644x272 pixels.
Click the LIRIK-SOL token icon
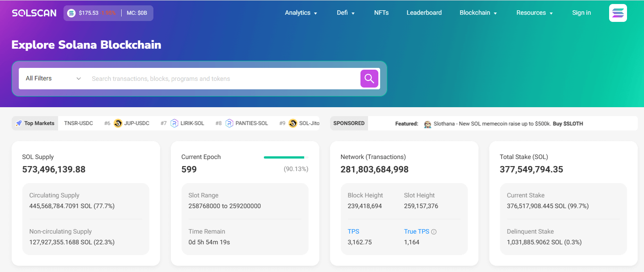pyautogui.click(x=174, y=123)
